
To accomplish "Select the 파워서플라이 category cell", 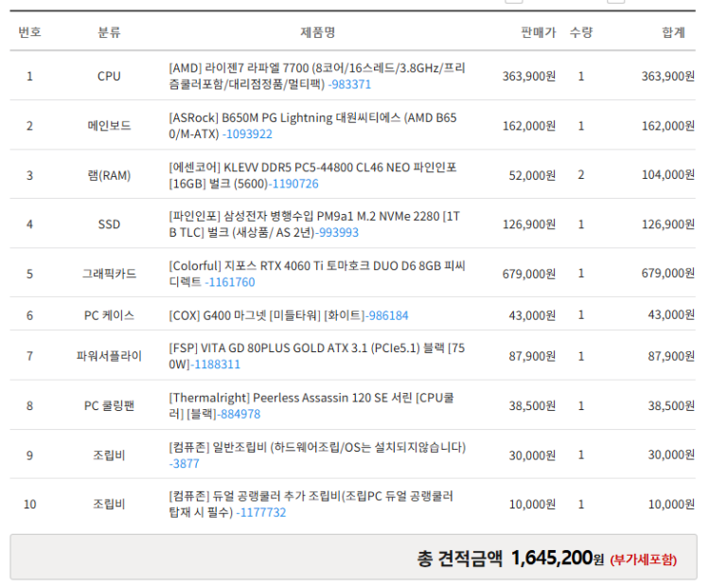I will click(x=109, y=356).
